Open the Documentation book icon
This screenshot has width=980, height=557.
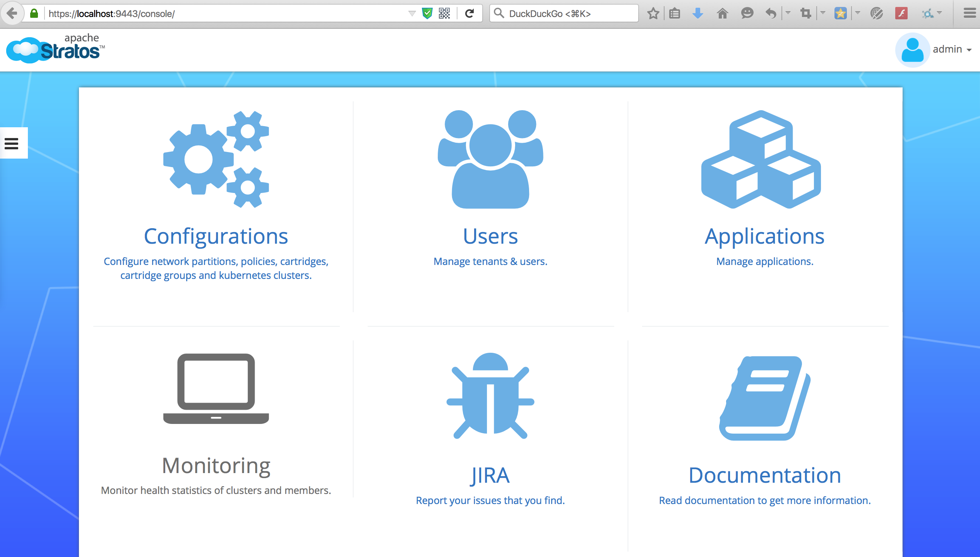(764, 398)
